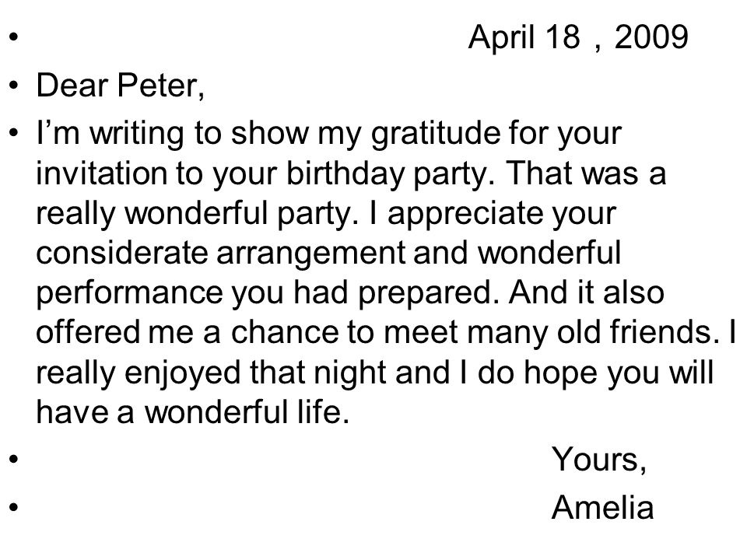Click the word gratitude in first line

pos(434,134)
